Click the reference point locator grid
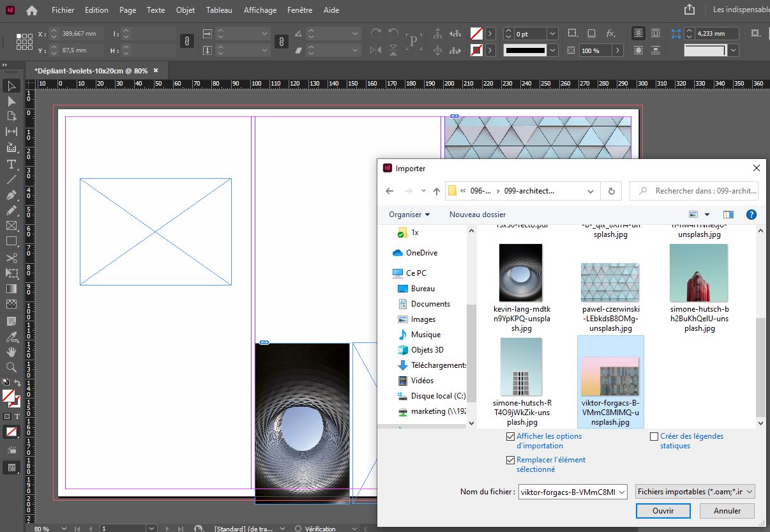 click(24, 42)
